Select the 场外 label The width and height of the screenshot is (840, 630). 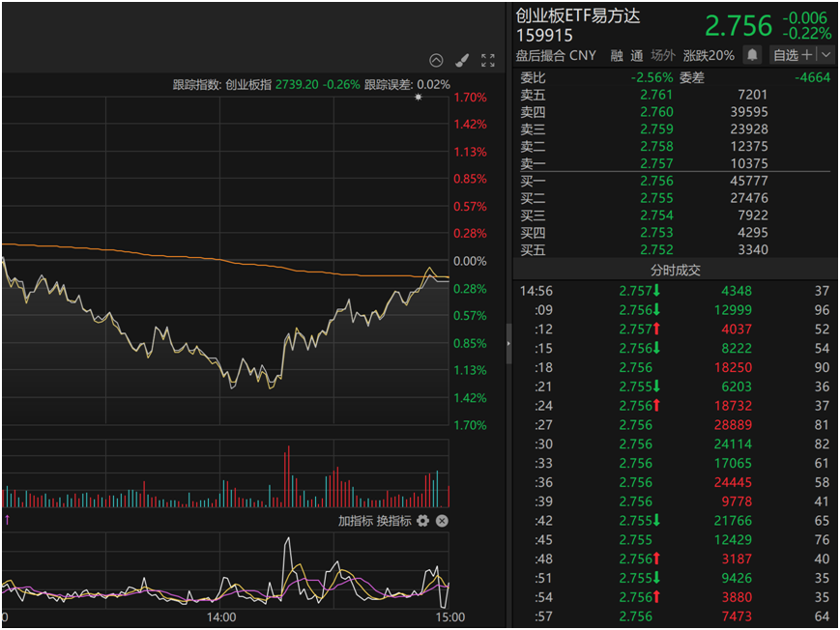click(x=663, y=55)
